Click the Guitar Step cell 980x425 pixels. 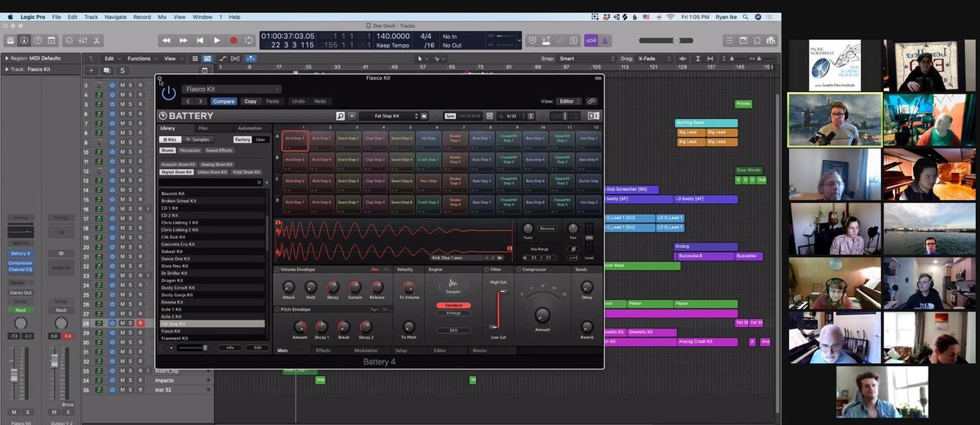587,184
